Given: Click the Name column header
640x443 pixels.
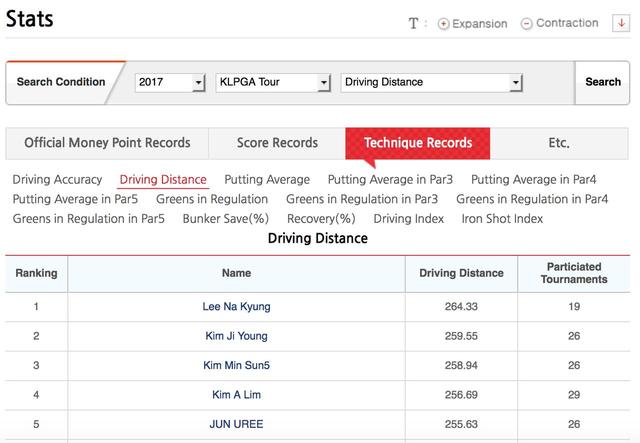Looking at the screenshot, I should click(236, 273).
